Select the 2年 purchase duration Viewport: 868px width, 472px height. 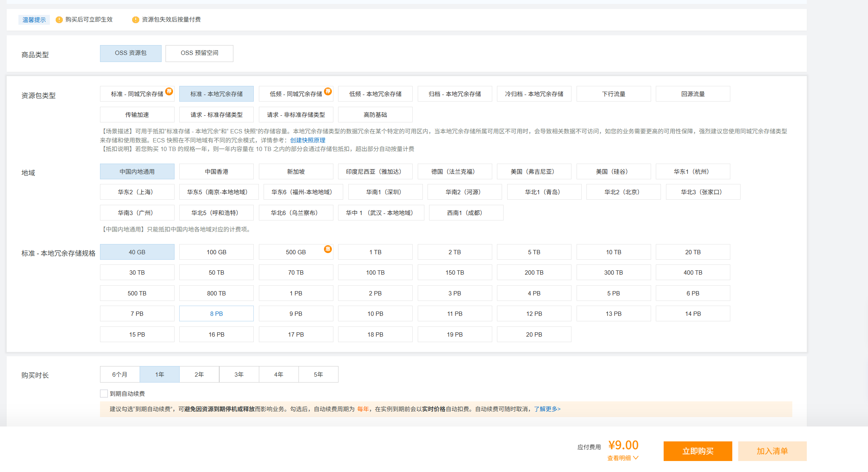point(199,375)
